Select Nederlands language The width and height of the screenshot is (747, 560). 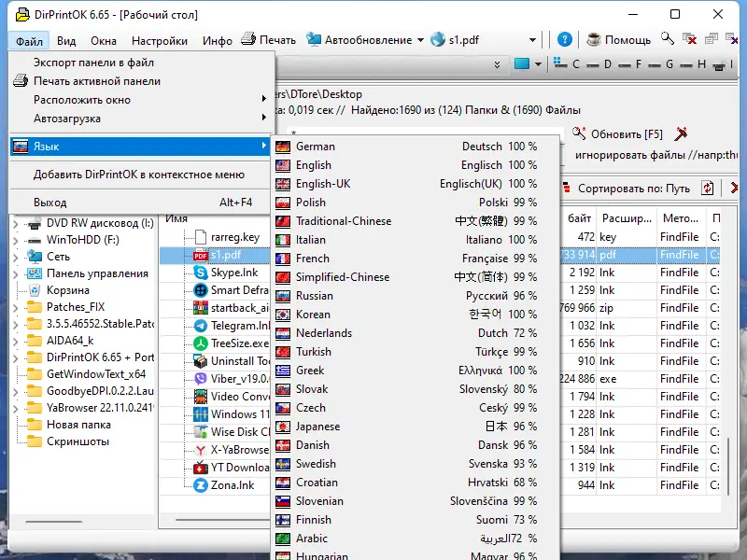point(415,333)
